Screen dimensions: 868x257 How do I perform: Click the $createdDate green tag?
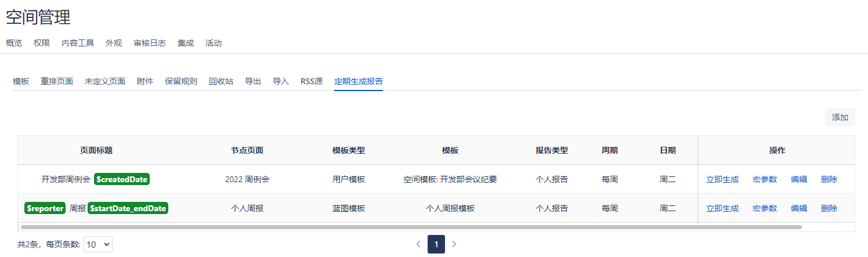tap(122, 179)
